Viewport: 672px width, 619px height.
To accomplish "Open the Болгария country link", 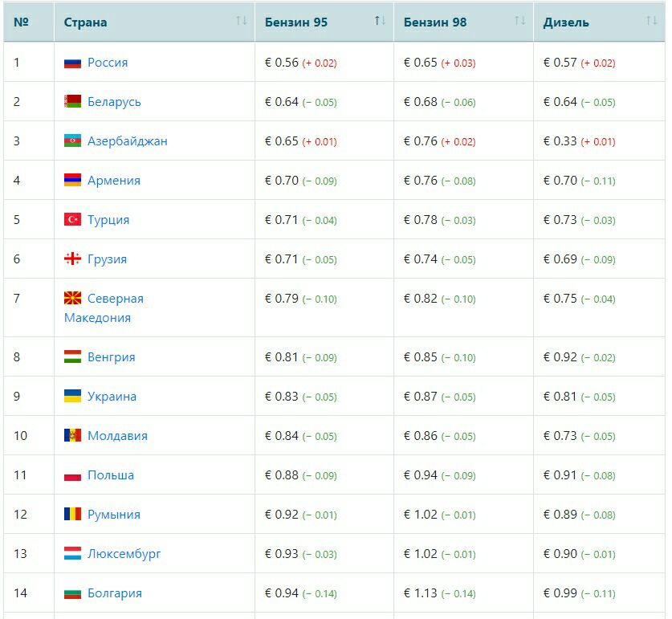I will click(115, 593).
